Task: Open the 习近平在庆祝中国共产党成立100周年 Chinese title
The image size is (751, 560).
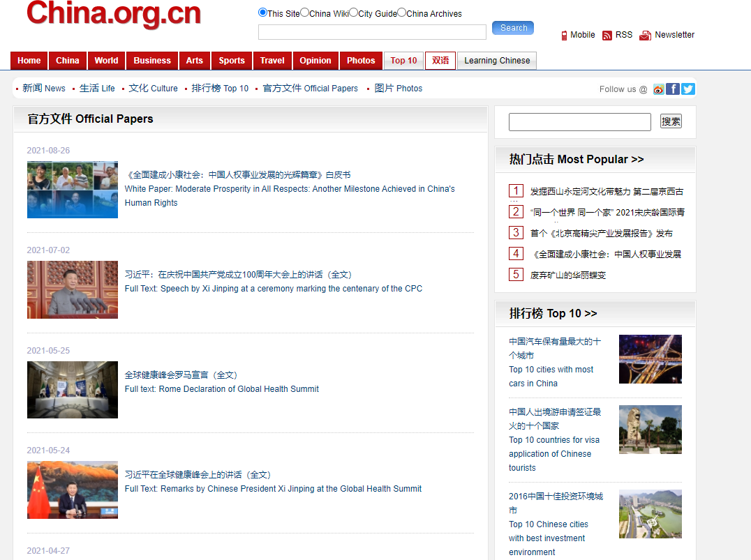Action: pyautogui.click(x=238, y=275)
